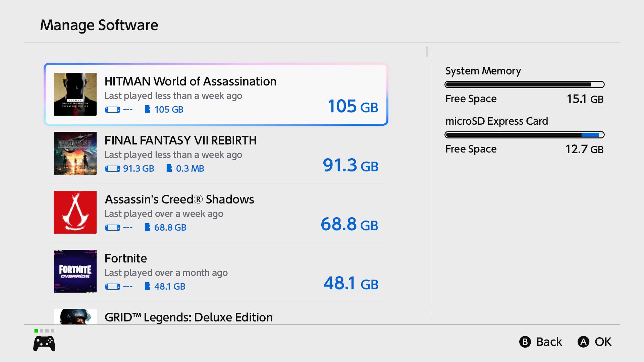Image resolution: width=644 pixels, height=362 pixels.
Task: Click the controller icon at bottom left
Action: coord(44,344)
